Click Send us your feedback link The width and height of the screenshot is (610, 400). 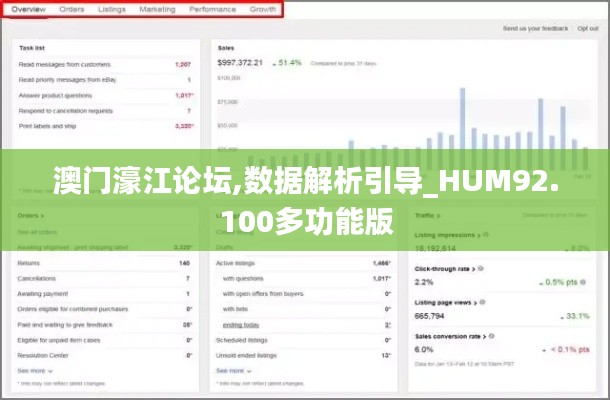535,29
